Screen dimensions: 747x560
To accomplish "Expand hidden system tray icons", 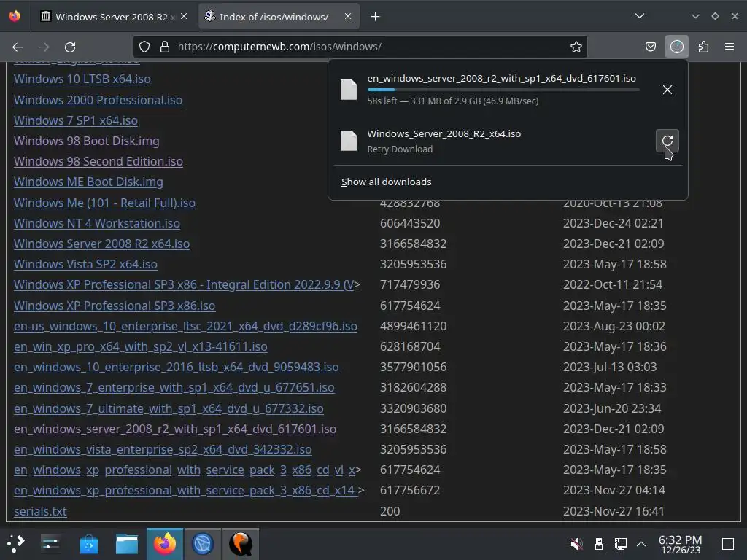I will 641,543.
